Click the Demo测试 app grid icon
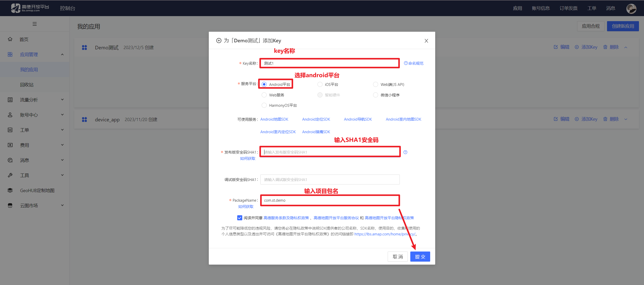The height and width of the screenshot is (285, 644). tap(85, 48)
